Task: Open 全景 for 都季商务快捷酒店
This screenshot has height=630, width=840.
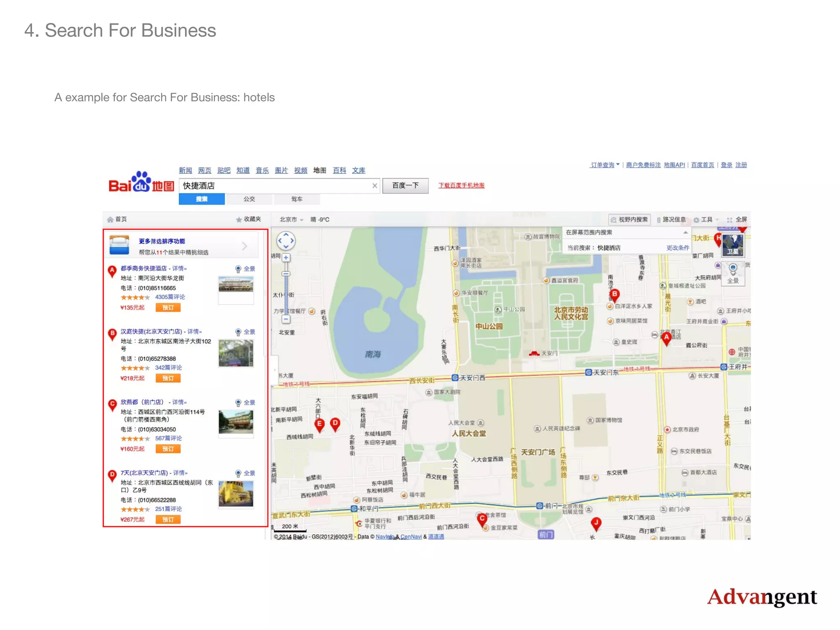Action: pyautogui.click(x=245, y=269)
